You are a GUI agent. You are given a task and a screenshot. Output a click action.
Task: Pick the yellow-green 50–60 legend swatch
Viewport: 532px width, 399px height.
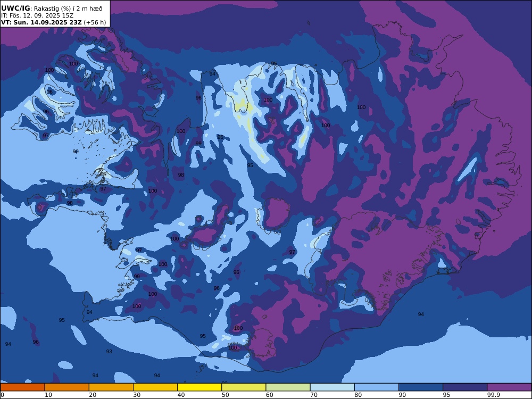coord(244,387)
